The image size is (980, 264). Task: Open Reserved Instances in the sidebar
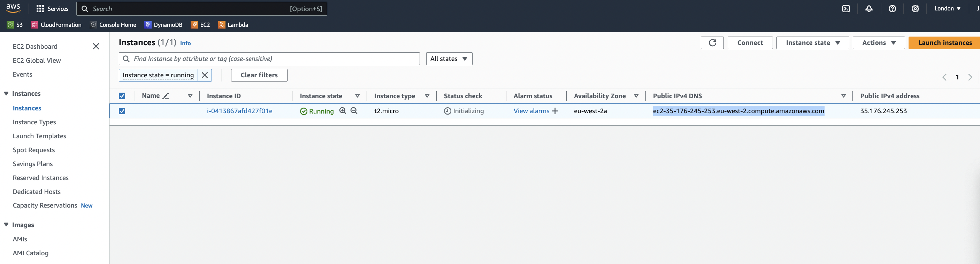click(41, 178)
